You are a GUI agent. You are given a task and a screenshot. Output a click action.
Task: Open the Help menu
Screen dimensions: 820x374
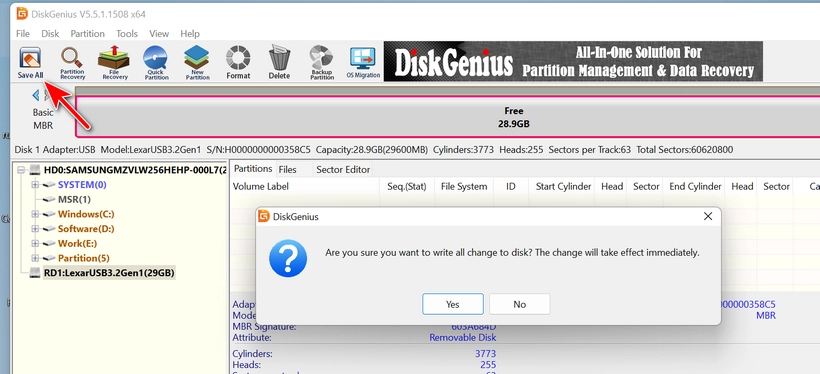pyautogui.click(x=190, y=33)
